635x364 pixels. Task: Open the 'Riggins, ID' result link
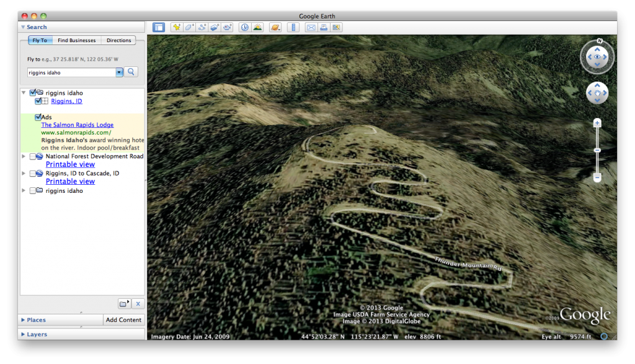[x=66, y=101]
